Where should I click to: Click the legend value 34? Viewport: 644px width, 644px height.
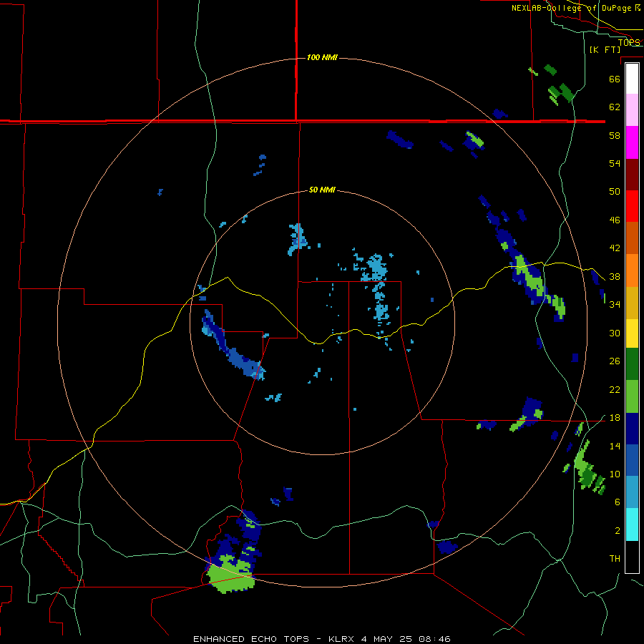pyautogui.click(x=615, y=305)
